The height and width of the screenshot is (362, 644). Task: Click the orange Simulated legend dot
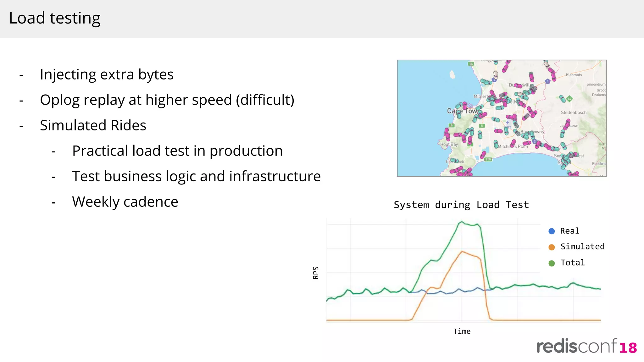point(552,247)
